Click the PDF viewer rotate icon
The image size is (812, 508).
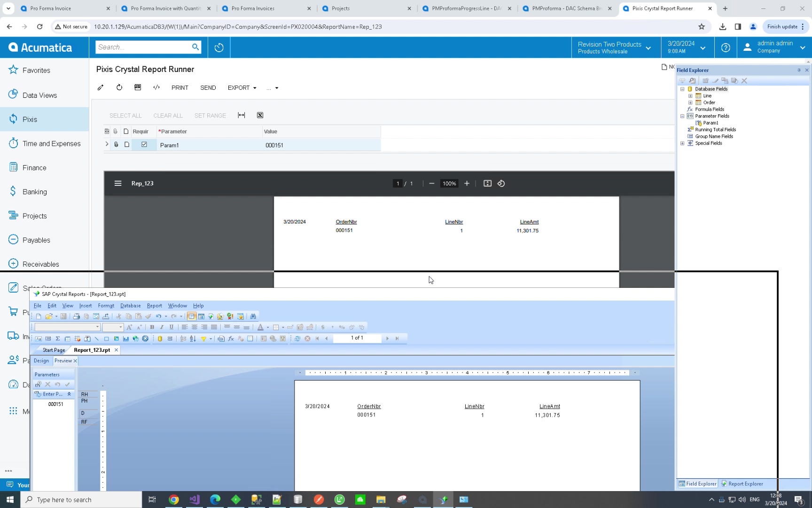[x=501, y=183]
